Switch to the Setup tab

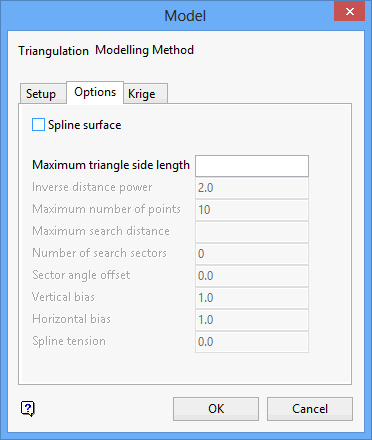coord(43,94)
